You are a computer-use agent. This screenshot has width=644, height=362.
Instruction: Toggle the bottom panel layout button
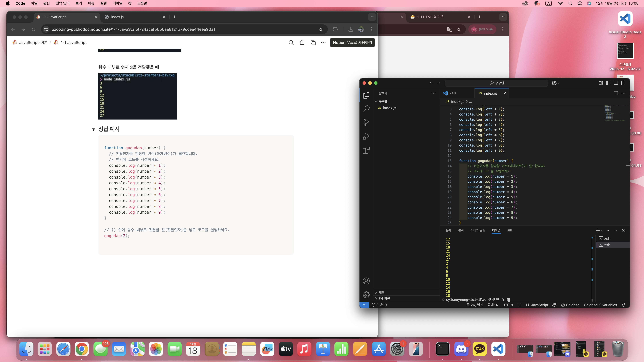(x=616, y=83)
